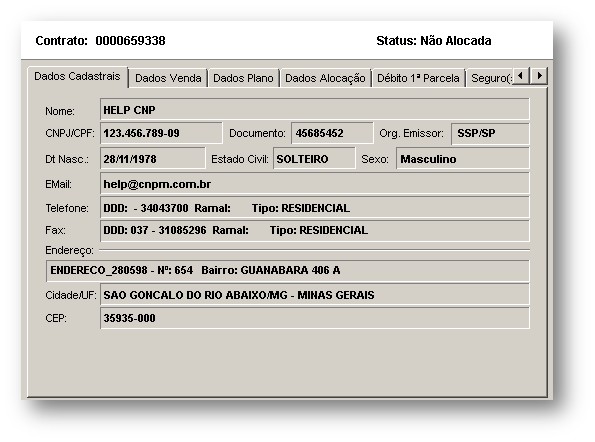
Task: Select the partially visible Seguro tab
Action: [x=490, y=78]
